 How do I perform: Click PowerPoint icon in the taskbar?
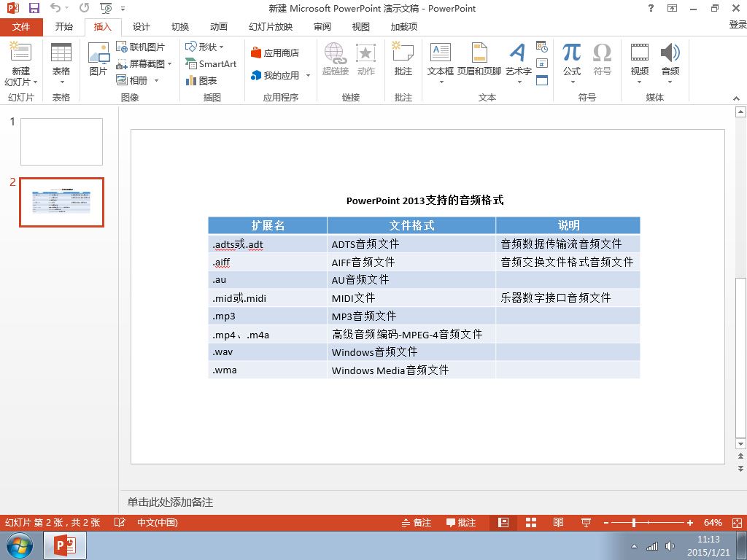click(65, 545)
